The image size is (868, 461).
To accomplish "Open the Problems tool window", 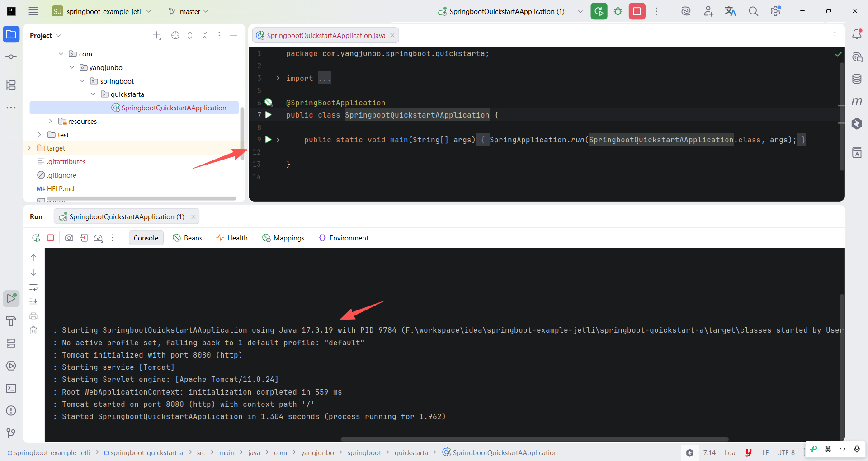I will click(x=11, y=410).
